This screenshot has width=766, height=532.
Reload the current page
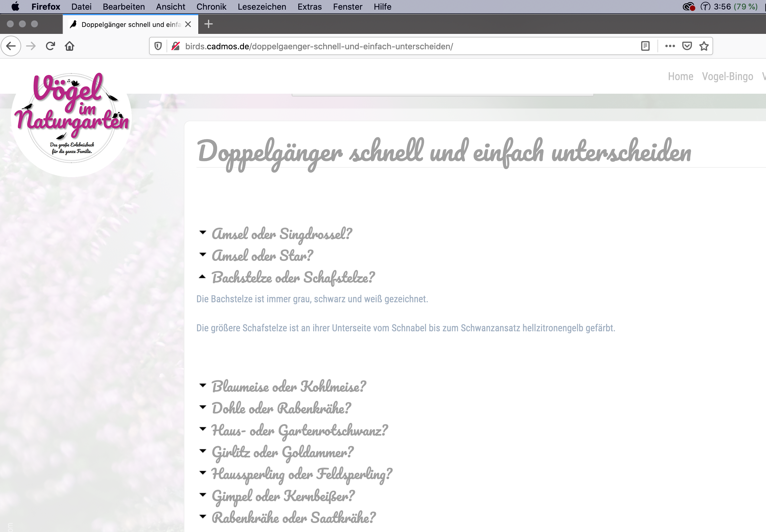[50, 46]
